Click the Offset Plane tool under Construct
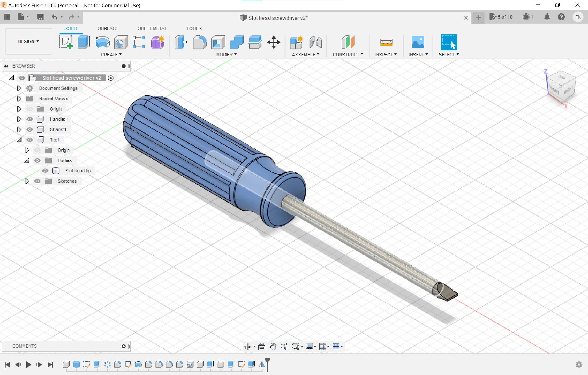This screenshot has width=588, height=375. [347, 42]
